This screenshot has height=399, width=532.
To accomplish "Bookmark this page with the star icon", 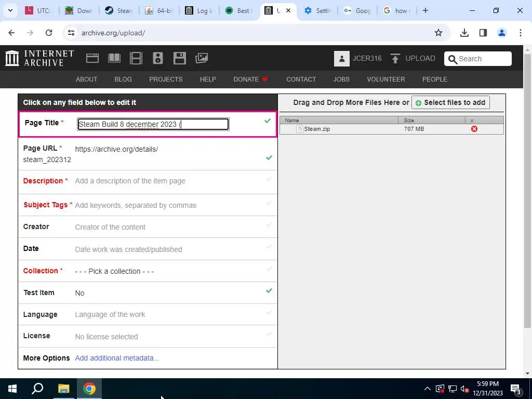I will 438,33.
